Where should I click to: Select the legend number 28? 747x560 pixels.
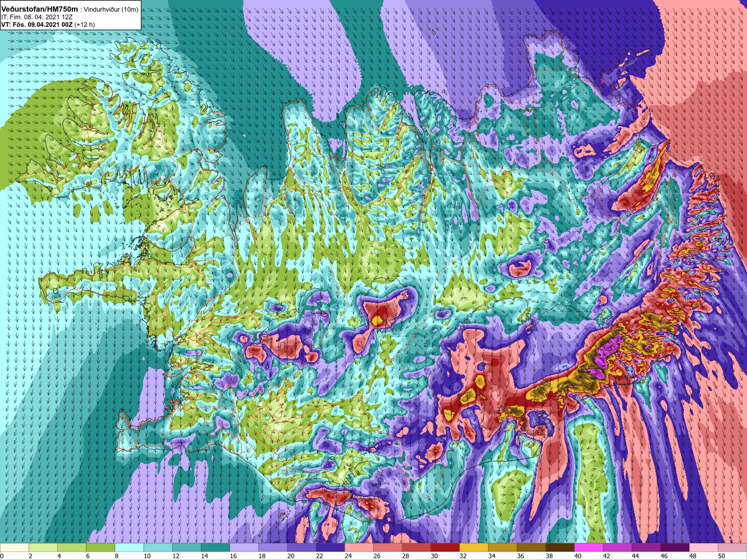406,556
